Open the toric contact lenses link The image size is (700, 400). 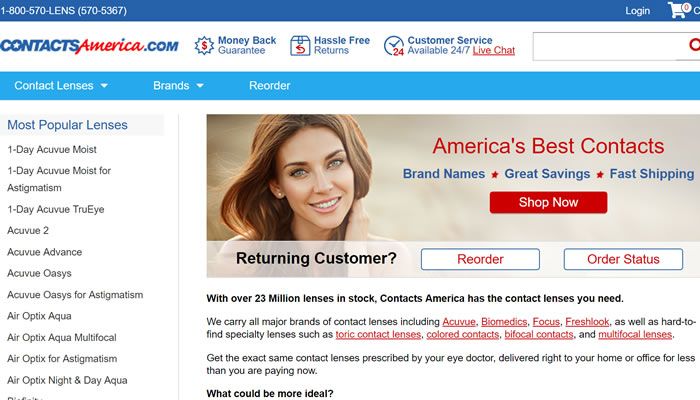(378, 334)
